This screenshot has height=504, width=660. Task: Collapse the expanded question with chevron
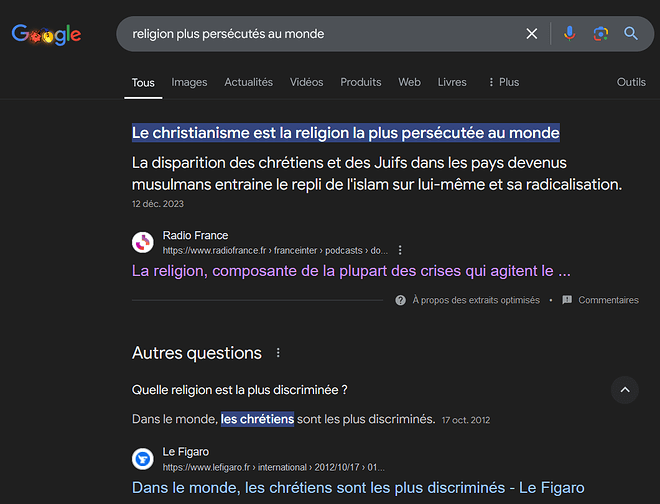(624, 389)
